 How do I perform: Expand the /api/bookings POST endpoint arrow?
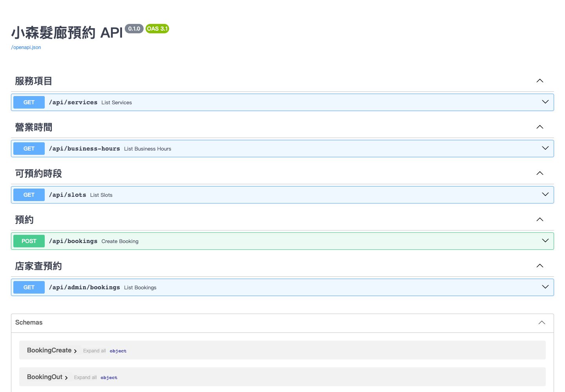pyautogui.click(x=545, y=241)
